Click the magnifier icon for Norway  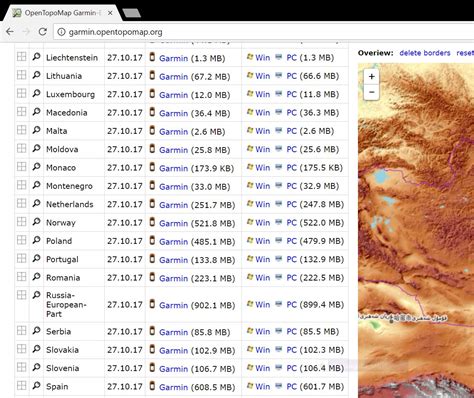(36, 222)
